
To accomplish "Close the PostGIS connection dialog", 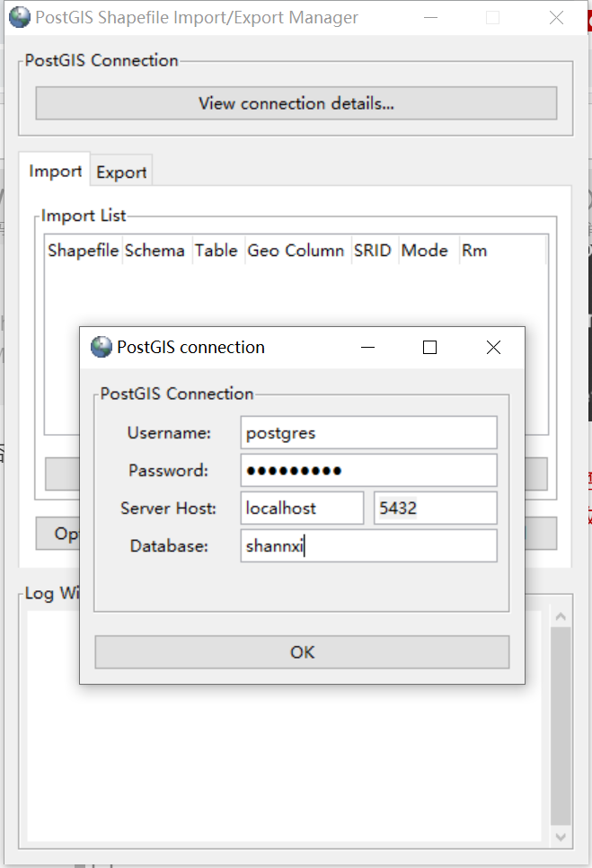I will [493, 347].
